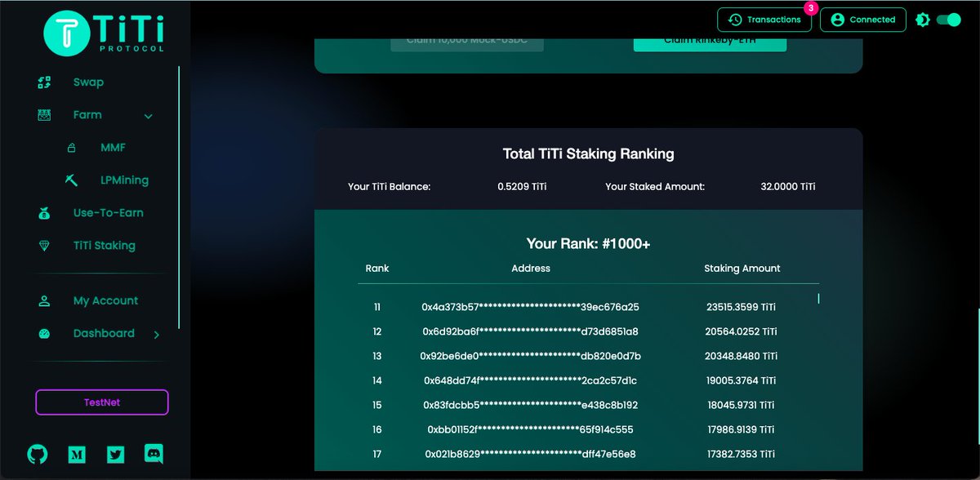
Task: Click the sidebar scrollbar
Action: (x=178, y=197)
